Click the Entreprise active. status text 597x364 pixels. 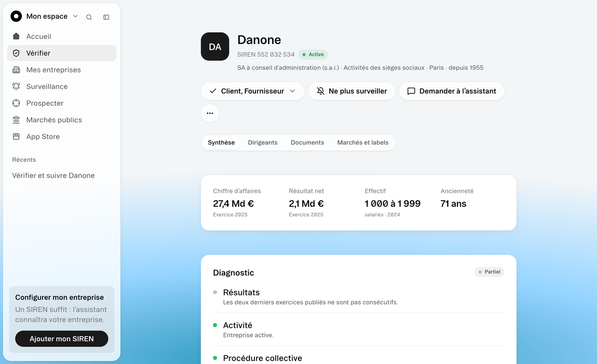click(248, 335)
